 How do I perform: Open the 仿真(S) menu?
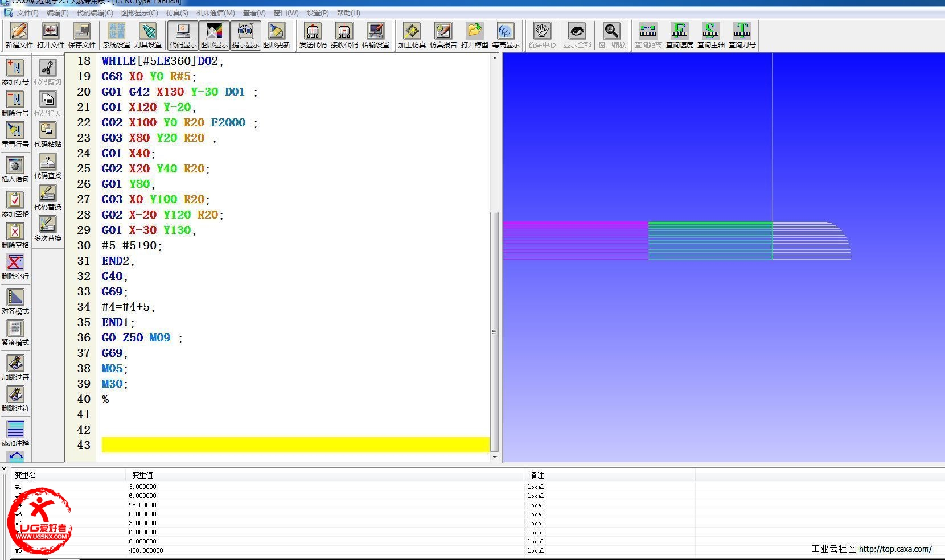coord(177,13)
